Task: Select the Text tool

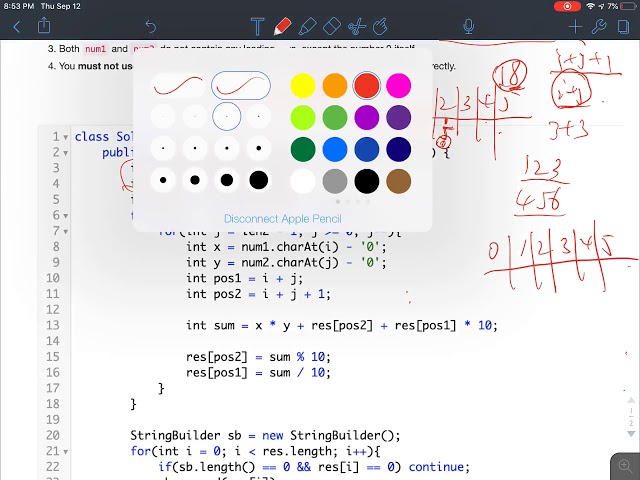Action: pyautogui.click(x=257, y=27)
